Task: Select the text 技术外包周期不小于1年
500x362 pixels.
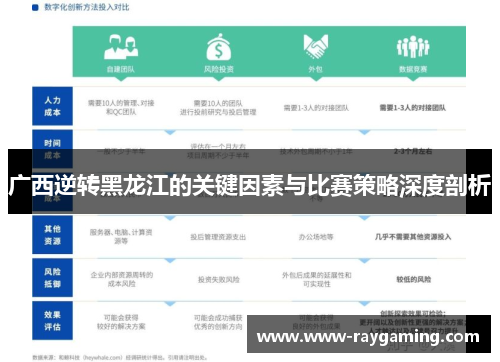Action: pos(316,151)
